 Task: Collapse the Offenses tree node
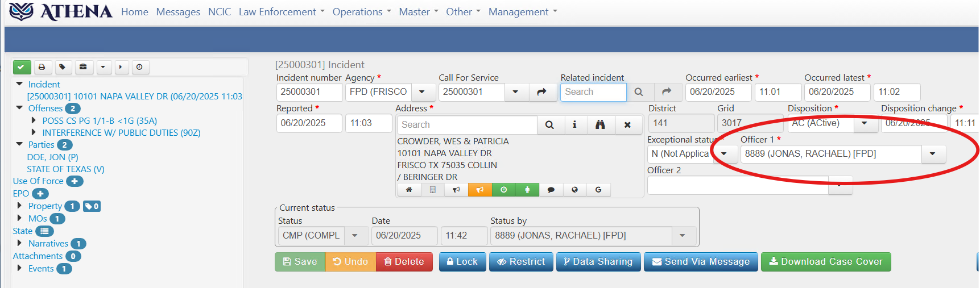click(x=20, y=108)
